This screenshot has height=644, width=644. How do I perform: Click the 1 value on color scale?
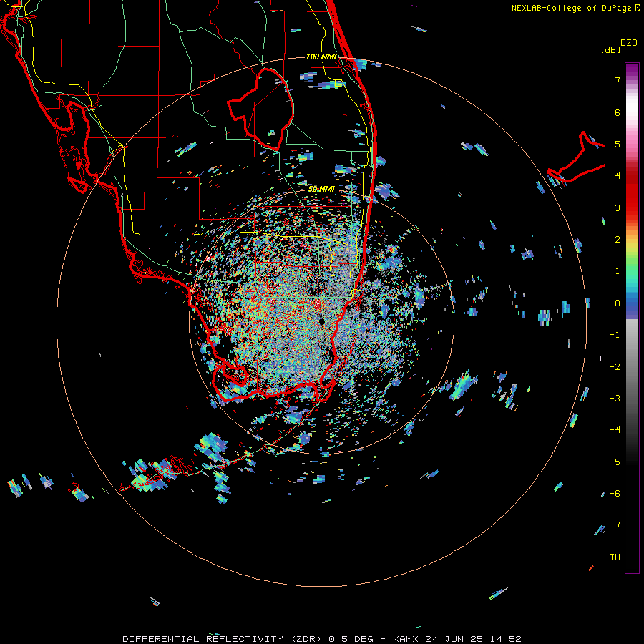tap(618, 271)
